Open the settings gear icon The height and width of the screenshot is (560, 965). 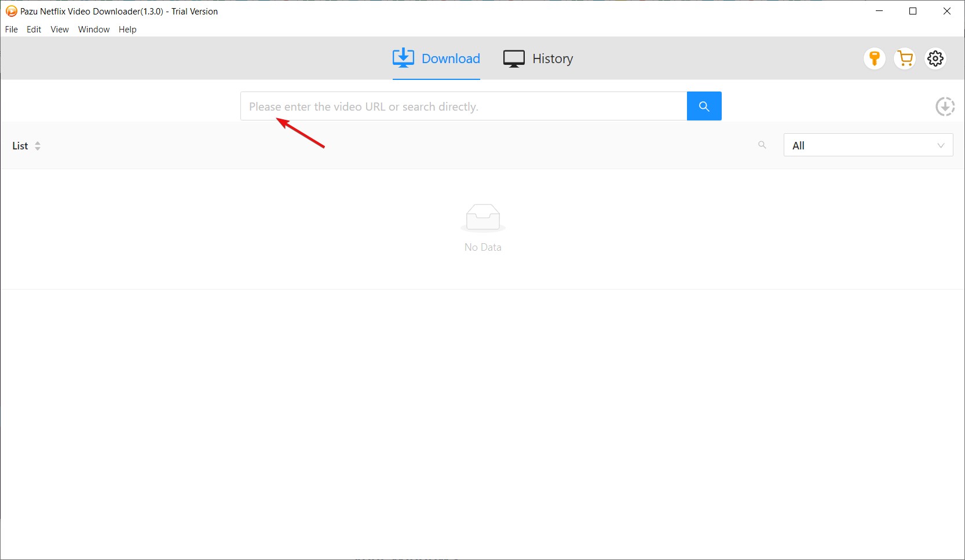(935, 58)
